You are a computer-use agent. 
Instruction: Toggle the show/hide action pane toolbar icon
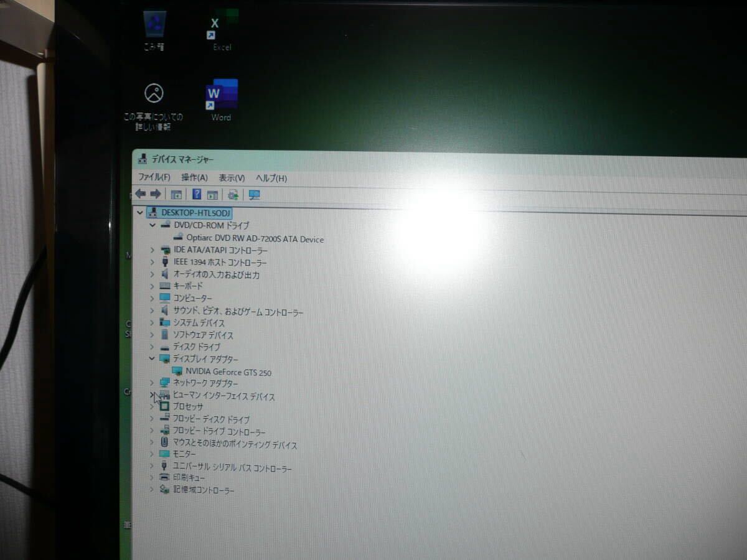(x=212, y=195)
